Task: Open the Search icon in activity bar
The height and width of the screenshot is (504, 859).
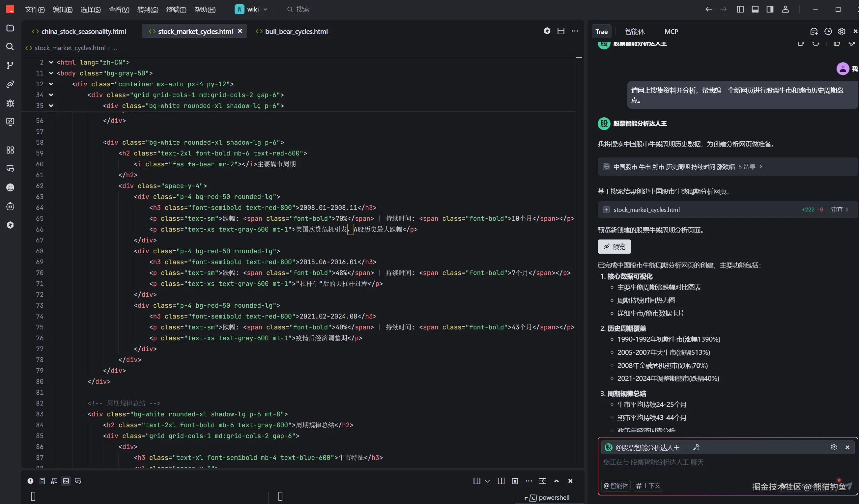Action: pyautogui.click(x=10, y=47)
